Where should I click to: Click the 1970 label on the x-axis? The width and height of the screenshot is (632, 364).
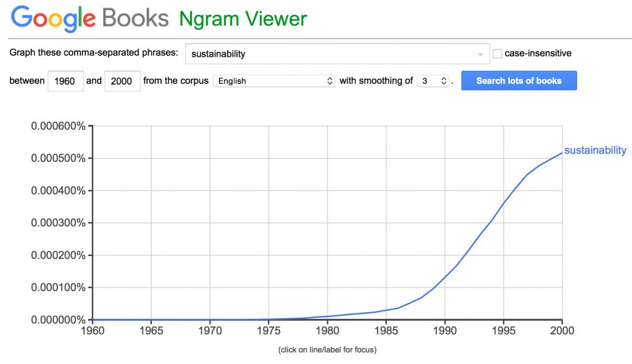[210, 331]
